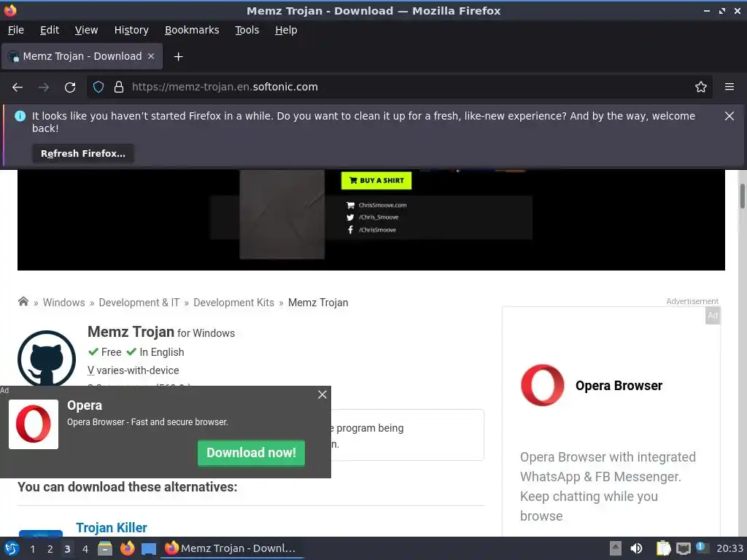Image resolution: width=747 pixels, height=560 pixels.
Task: Close the Opera ad popup
Action: click(322, 394)
